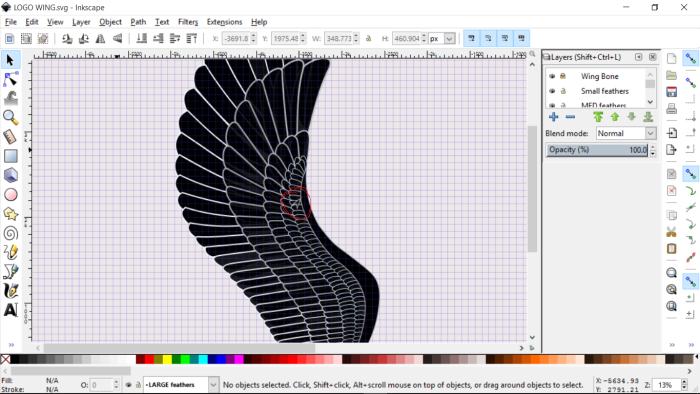This screenshot has height=394, width=700.
Task: Select the Node edit tool
Action: coord(10,79)
